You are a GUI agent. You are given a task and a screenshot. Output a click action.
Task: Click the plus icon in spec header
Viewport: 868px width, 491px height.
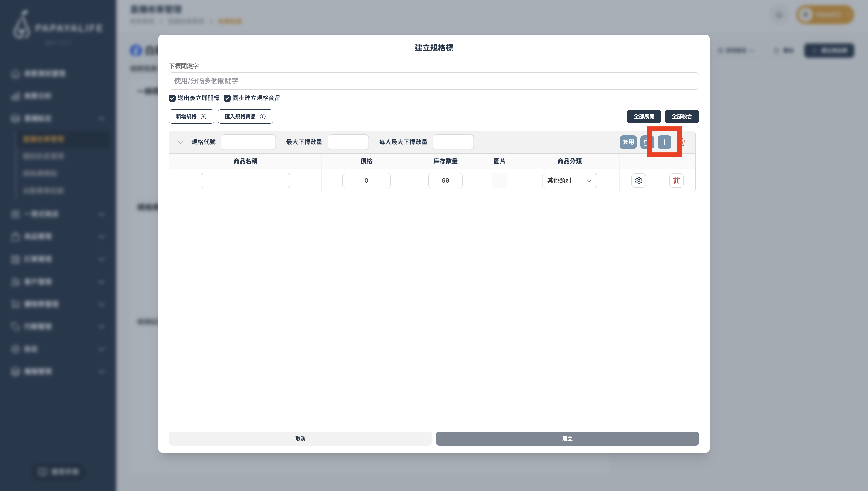point(664,142)
